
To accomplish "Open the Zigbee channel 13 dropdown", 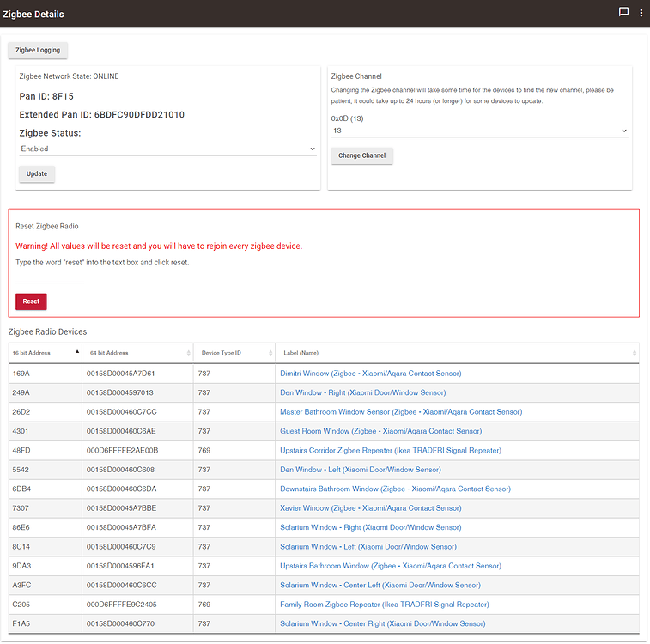I will 480,131.
